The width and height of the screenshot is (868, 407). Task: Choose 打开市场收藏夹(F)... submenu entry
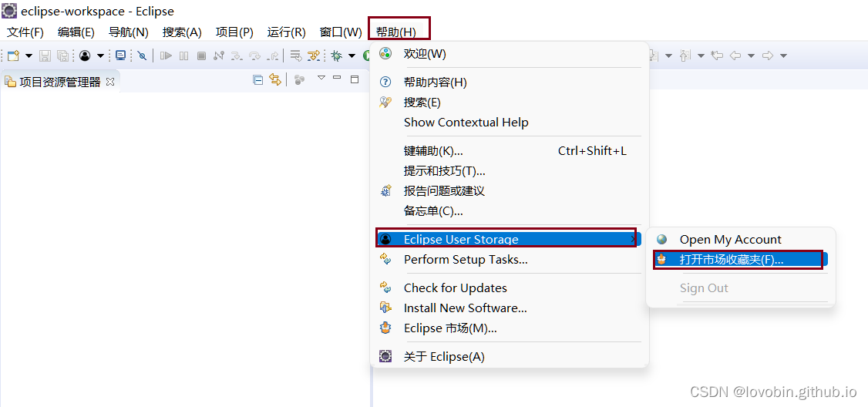(x=741, y=259)
